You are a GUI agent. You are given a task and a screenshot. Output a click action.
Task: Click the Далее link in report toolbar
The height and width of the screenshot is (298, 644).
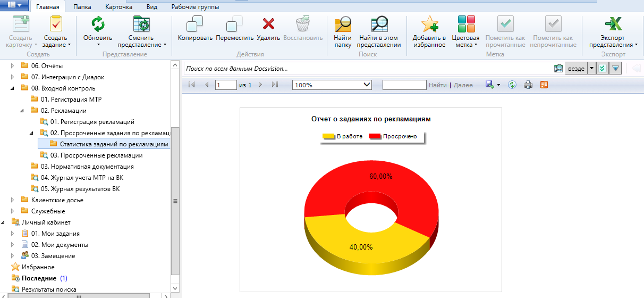click(x=463, y=85)
